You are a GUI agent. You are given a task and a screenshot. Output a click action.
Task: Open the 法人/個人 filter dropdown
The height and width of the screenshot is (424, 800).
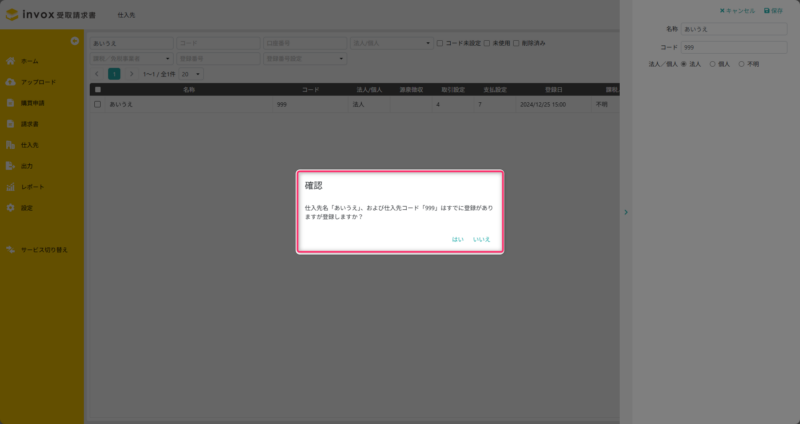click(x=392, y=43)
